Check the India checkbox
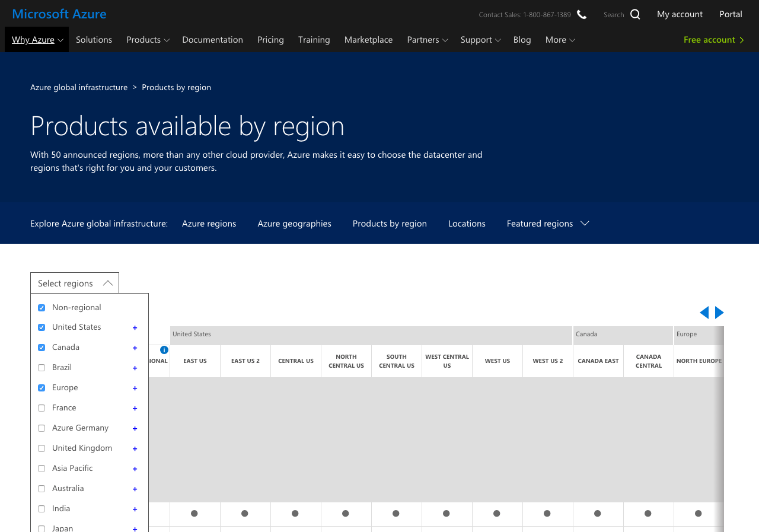Image resolution: width=759 pixels, height=532 pixels. pyautogui.click(x=42, y=509)
